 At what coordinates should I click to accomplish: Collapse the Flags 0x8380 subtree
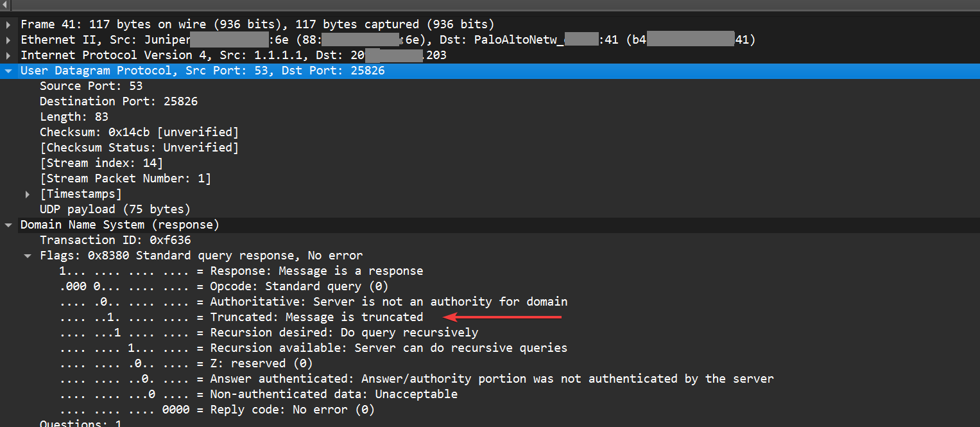point(28,255)
